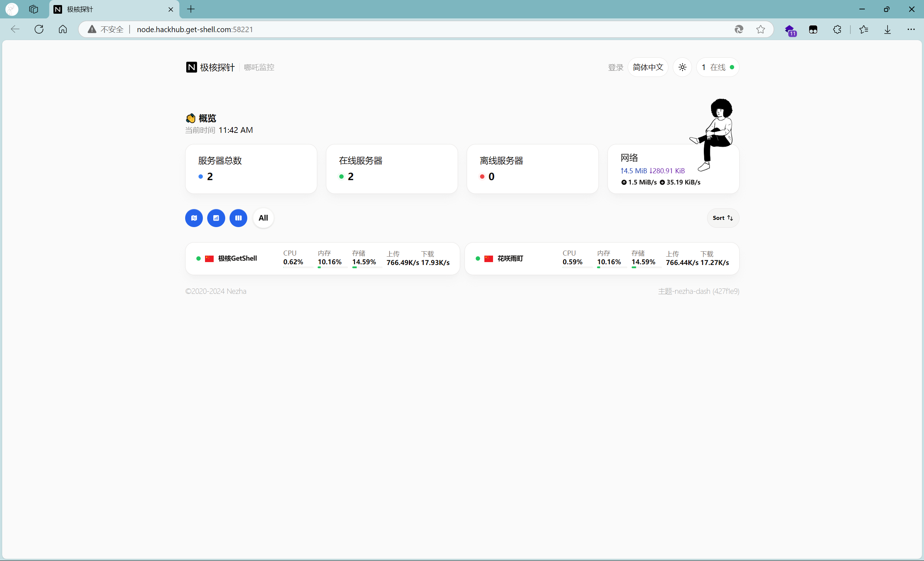Open browser extensions puzzle icon
924x561 pixels.
click(837, 29)
